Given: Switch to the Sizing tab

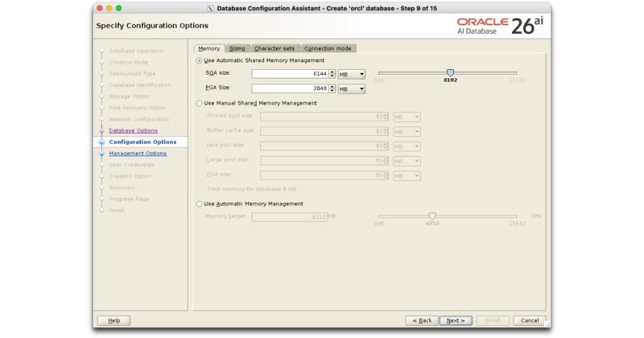Looking at the screenshot, I should coord(237,48).
